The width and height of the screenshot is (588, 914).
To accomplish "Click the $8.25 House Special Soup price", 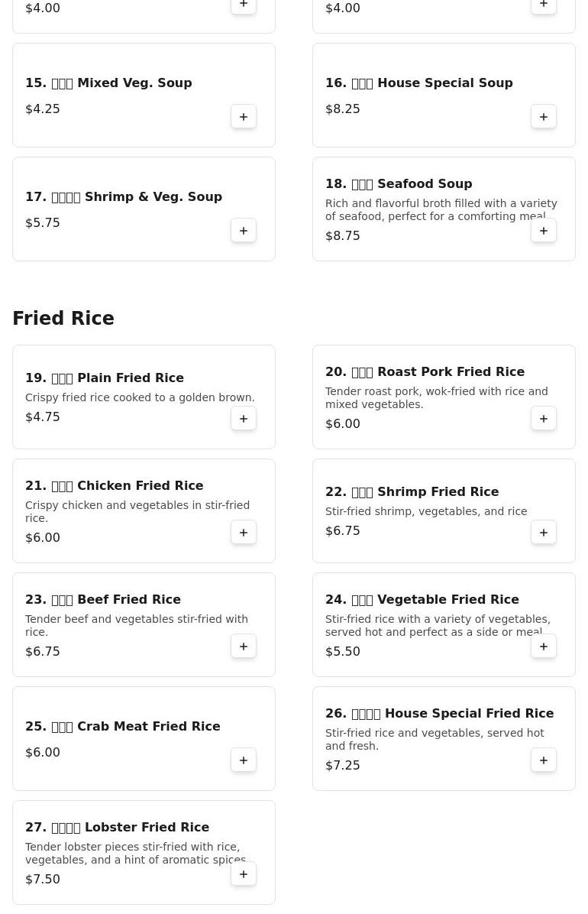I will [343, 109].
